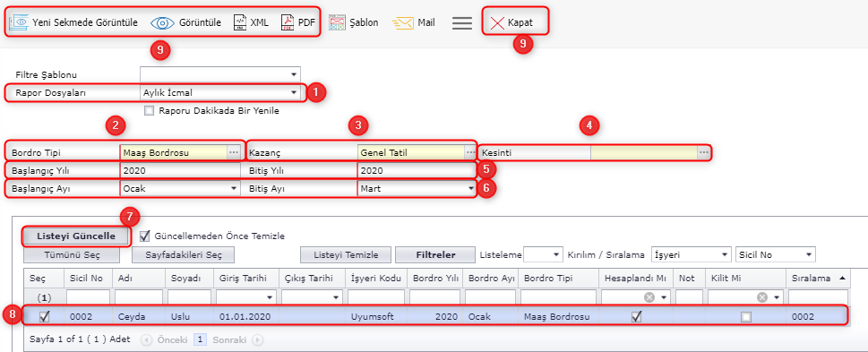868x352 pixels.
Task: Export report as XML
Action: [251, 22]
